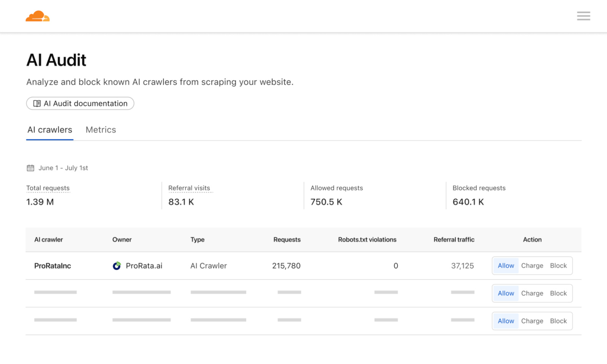Screen dimensions: 607x364
Task: Choose Allow in the third row action control
Action: coord(506,321)
